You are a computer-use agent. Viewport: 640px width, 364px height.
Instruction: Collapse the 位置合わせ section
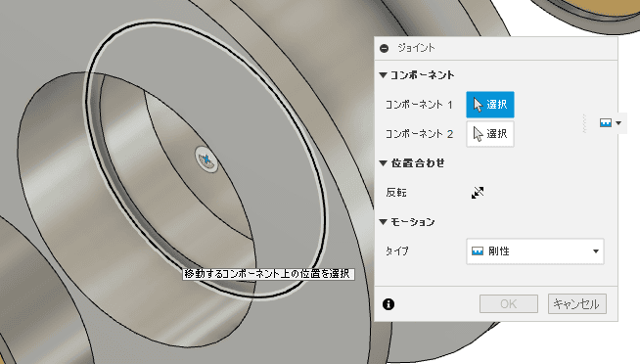[x=383, y=163]
